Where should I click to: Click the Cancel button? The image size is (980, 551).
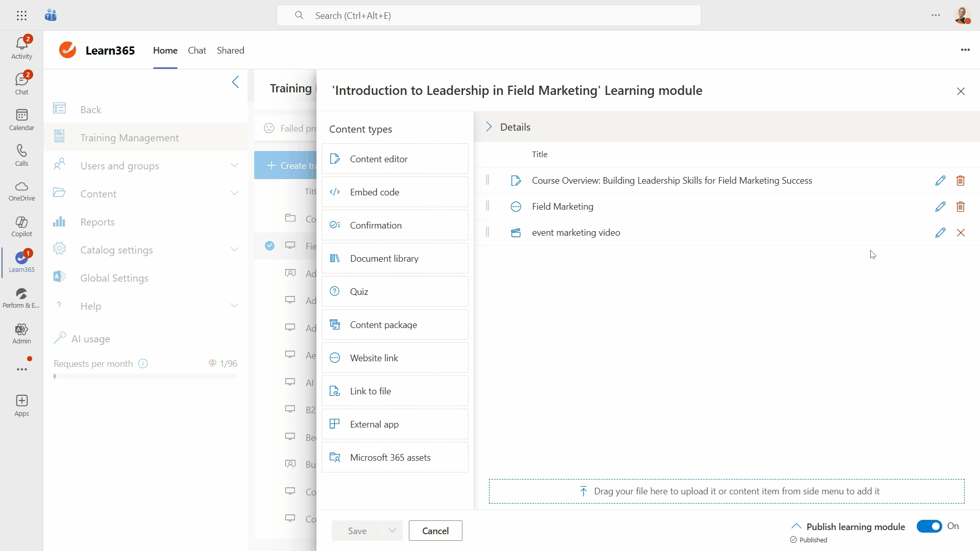click(435, 531)
